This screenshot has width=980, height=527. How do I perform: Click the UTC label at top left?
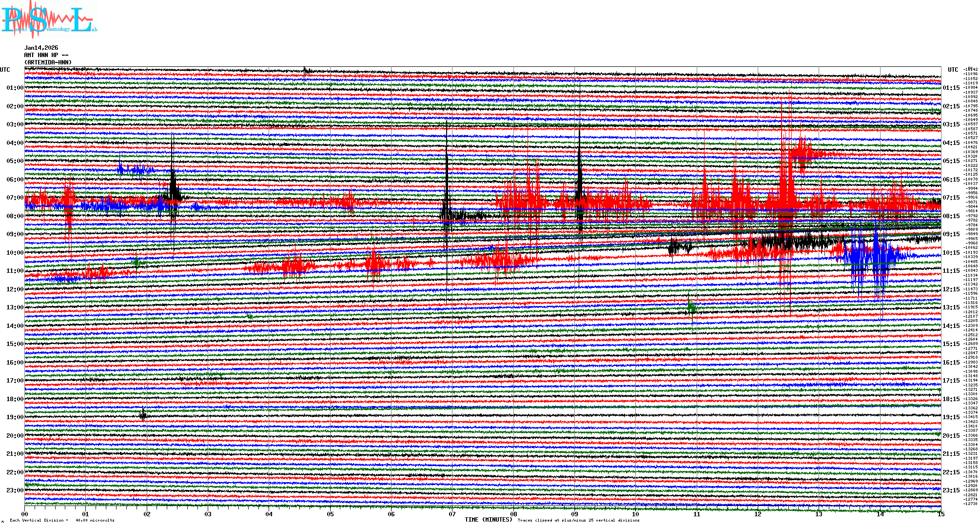coord(5,70)
